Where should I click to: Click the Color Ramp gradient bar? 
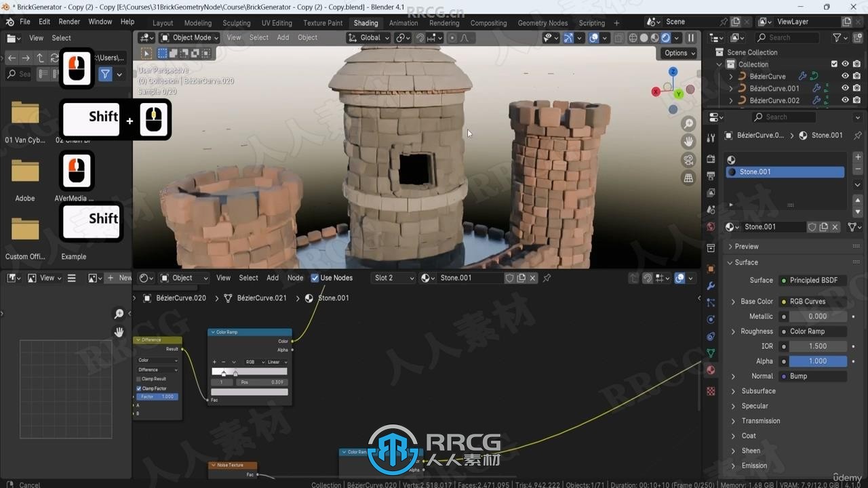(250, 371)
